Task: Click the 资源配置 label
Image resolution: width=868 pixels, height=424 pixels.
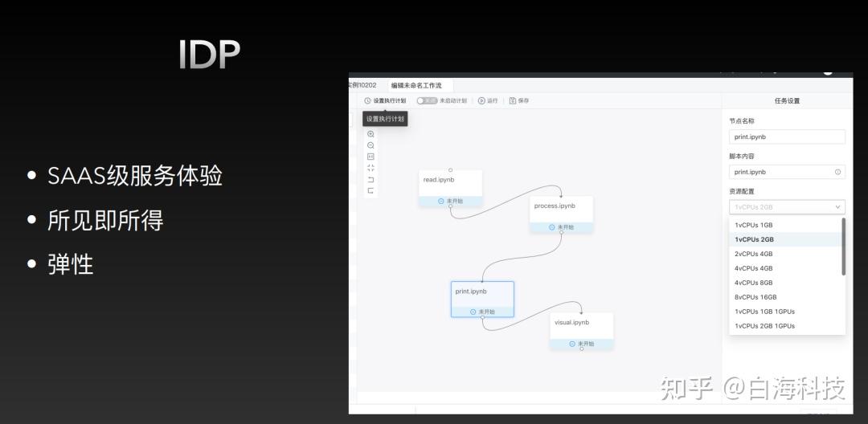Action: pyautogui.click(x=742, y=191)
